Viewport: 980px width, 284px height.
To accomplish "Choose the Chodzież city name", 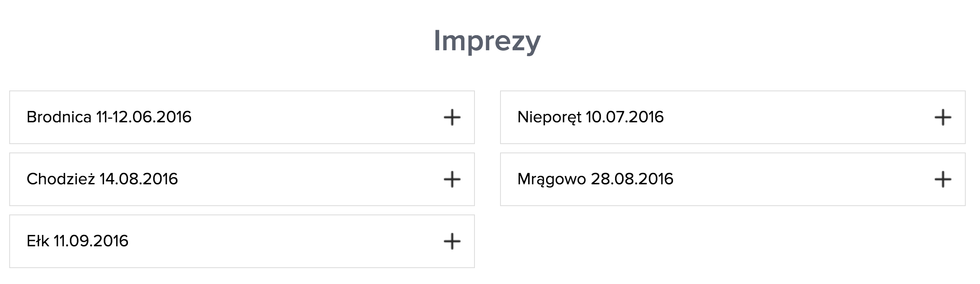I will [x=61, y=179].
